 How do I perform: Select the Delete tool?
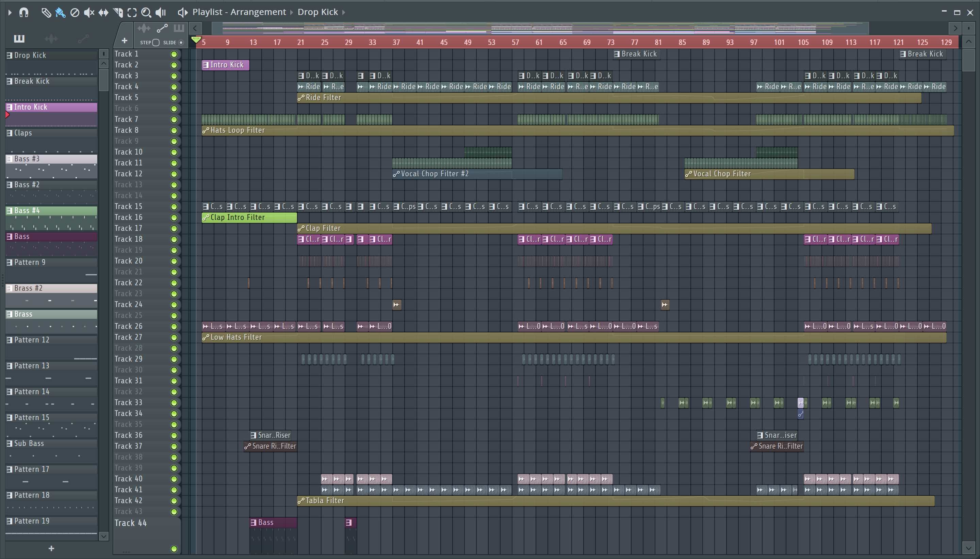(x=75, y=12)
